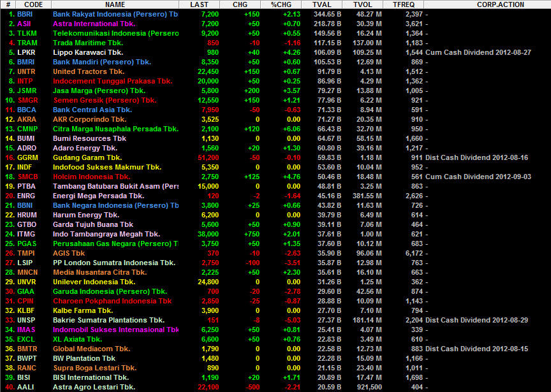Click last price 51,200 for GGRM
The image size is (551, 392).
(x=209, y=157)
